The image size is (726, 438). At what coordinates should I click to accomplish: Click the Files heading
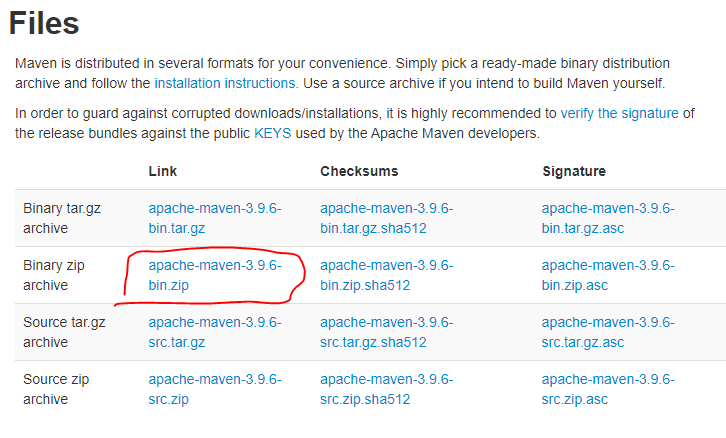[x=44, y=23]
